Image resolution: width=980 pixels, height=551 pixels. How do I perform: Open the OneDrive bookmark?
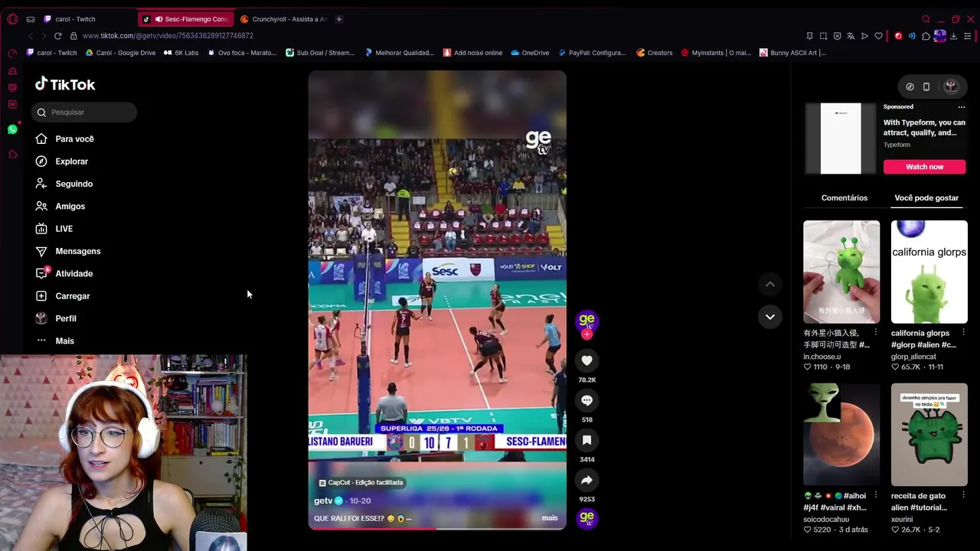(x=530, y=53)
